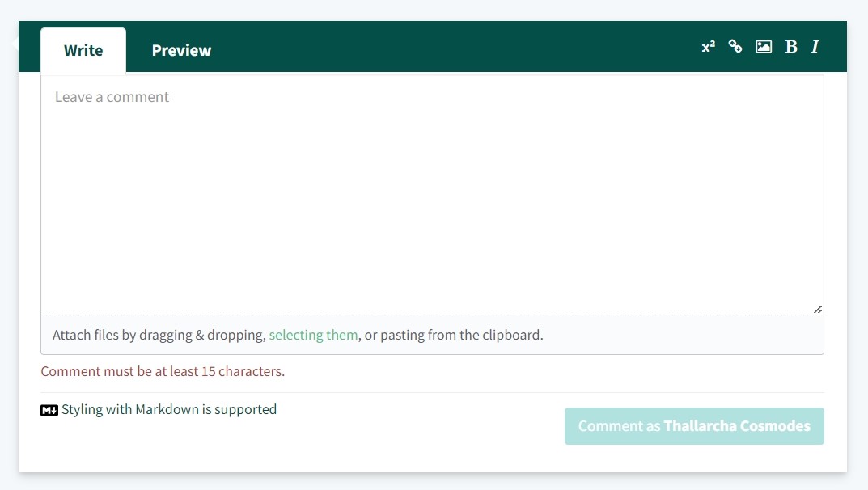Click the center of the empty comment area
The height and width of the screenshot is (490, 868).
432,194
